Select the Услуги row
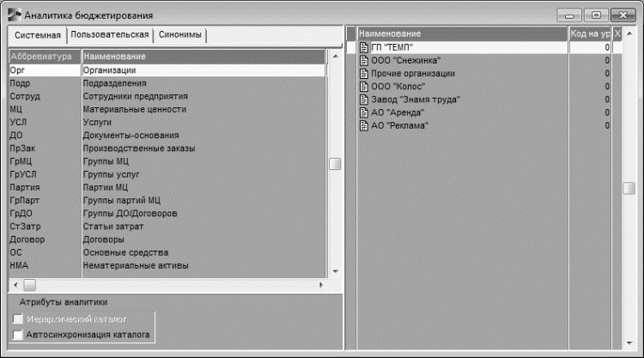Viewport: 644px width, 358px height. (167, 123)
